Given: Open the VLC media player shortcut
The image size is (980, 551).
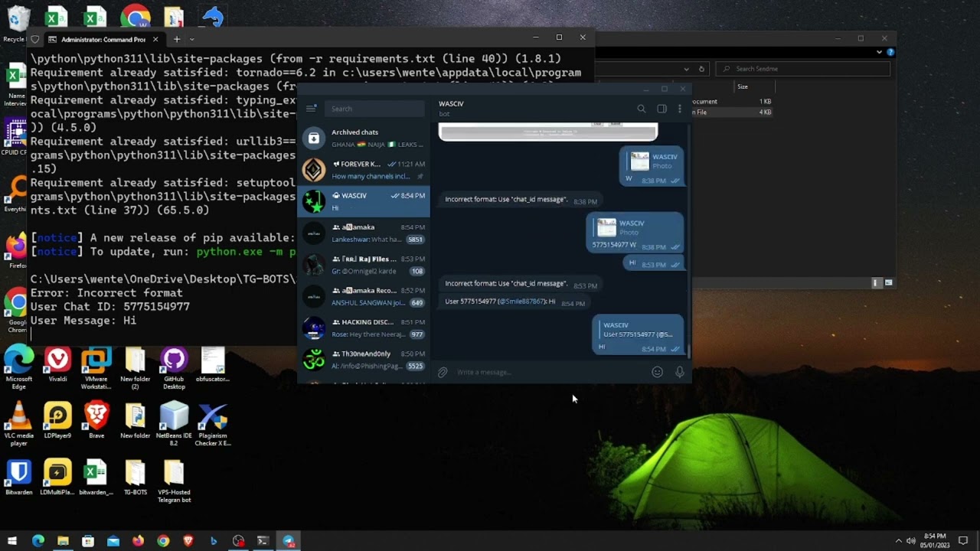Looking at the screenshot, I should (x=18, y=423).
